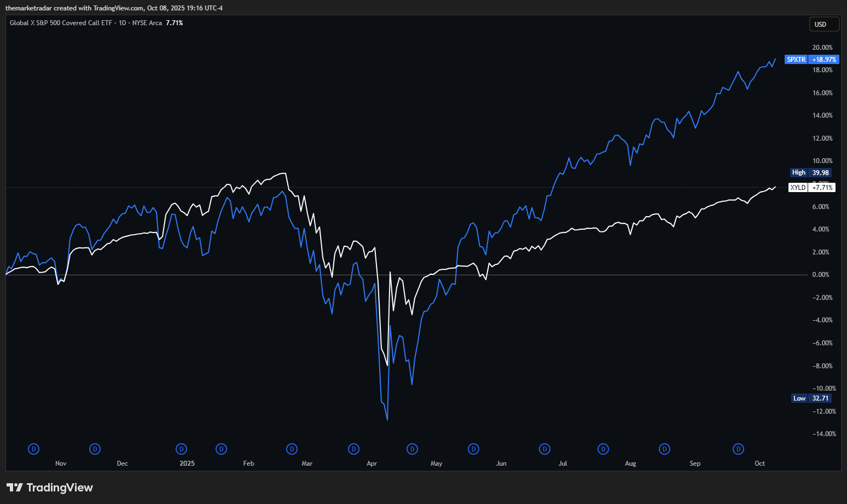
Task: Toggle the High 39.98 price scale label
Action: point(810,172)
